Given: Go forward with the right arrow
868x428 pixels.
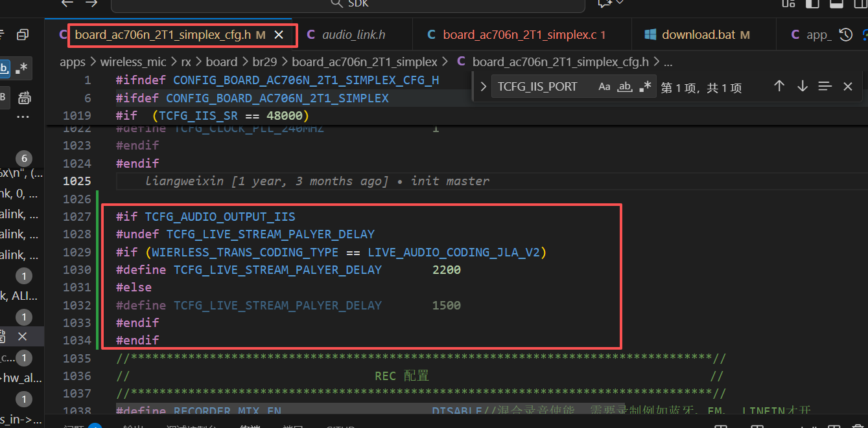Looking at the screenshot, I should point(91,3).
